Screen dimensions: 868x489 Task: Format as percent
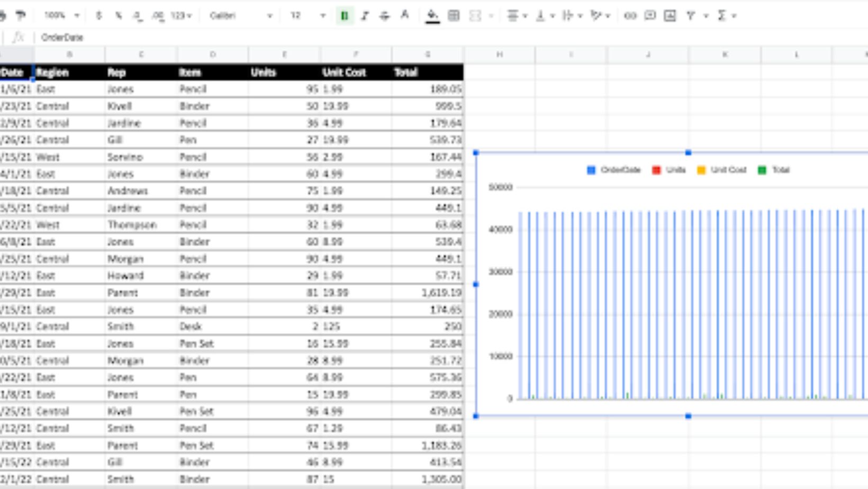click(118, 16)
